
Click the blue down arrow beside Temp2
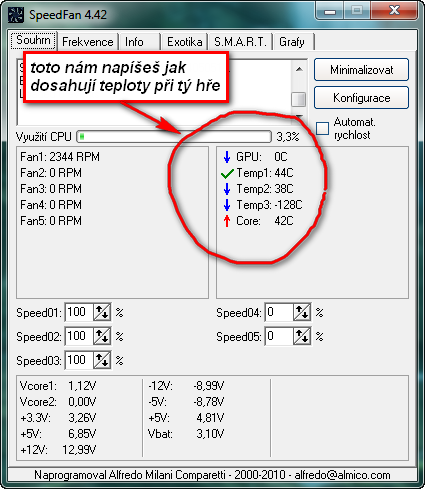coord(227,189)
